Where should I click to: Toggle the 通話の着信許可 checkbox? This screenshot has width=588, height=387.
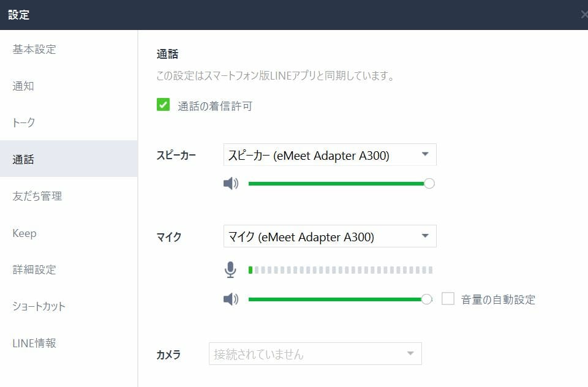[x=164, y=105]
